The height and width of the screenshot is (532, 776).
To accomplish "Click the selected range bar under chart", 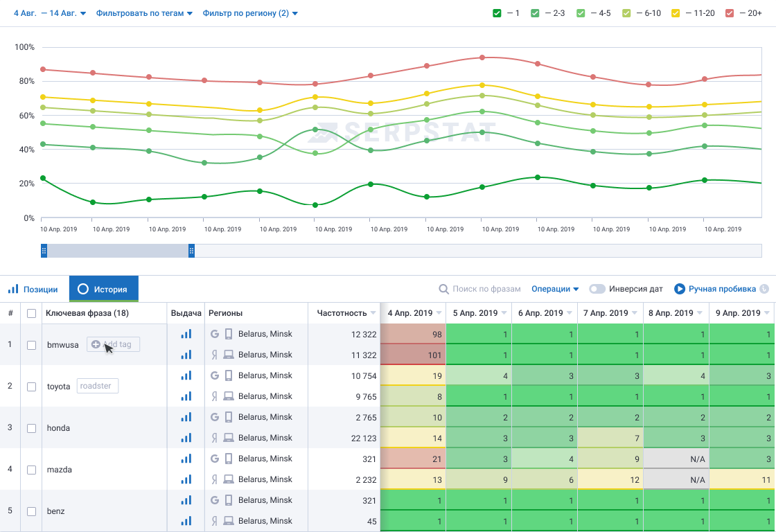I will pyautogui.click(x=118, y=251).
